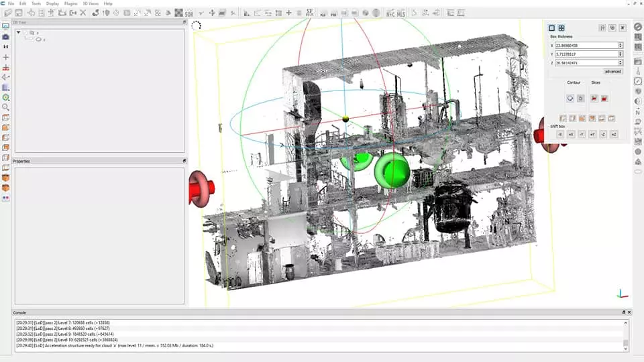Toggle single-box mode in clipping panel

[552, 28]
